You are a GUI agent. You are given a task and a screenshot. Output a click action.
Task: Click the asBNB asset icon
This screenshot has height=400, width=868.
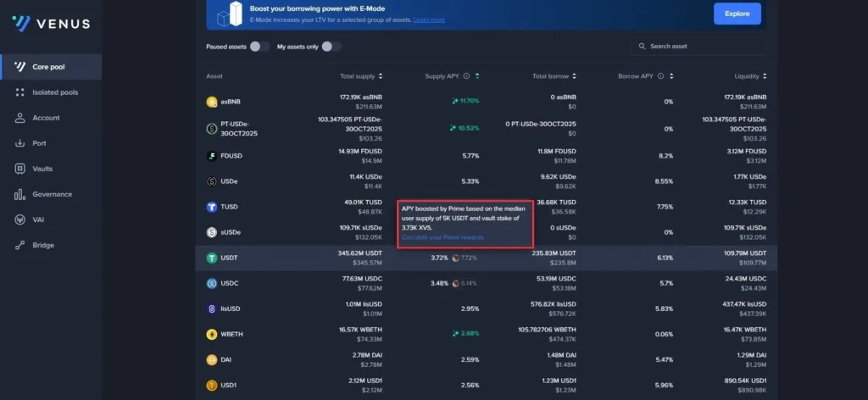click(x=212, y=102)
